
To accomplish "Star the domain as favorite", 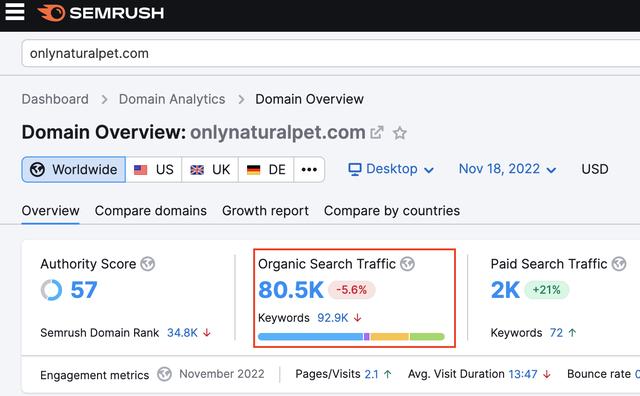I will click(400, 133).
